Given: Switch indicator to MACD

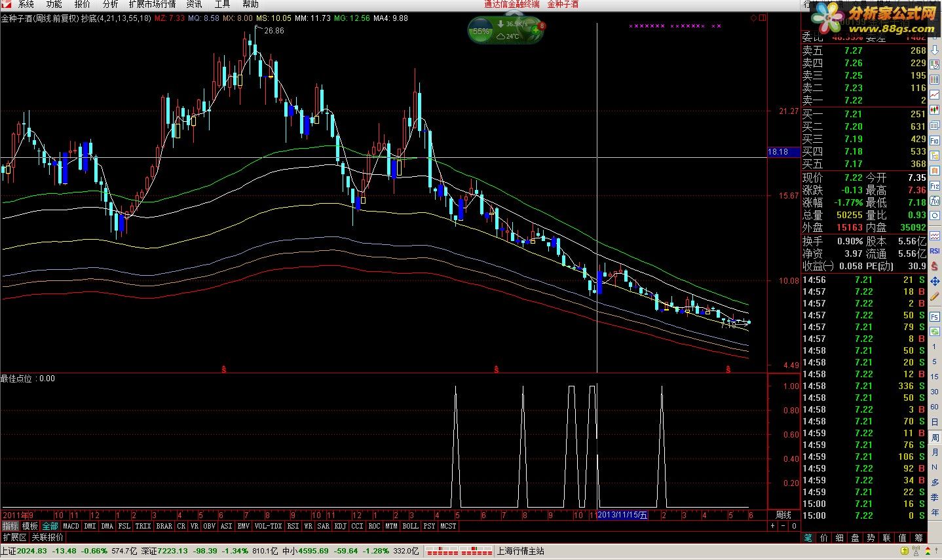Looking at the screenshot, I should tap(71, 526).
